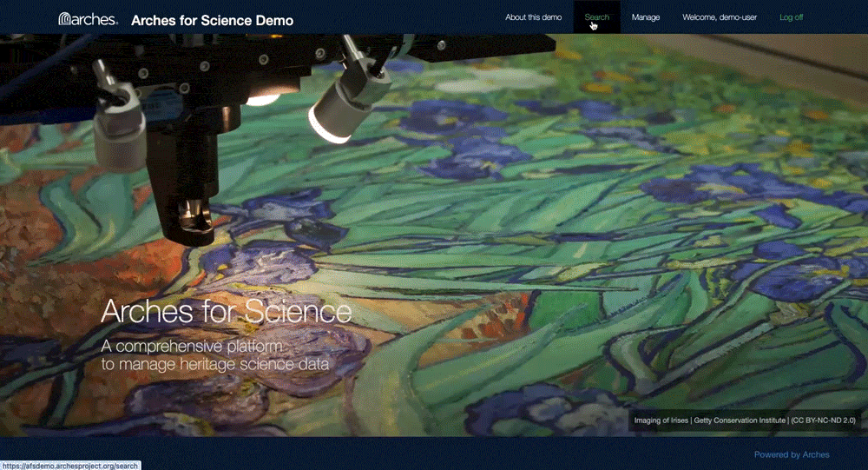Click the Arches for Science hero heading
The width and height of the screenshot is (868, 470).
pyautogui.click(x=227, y=312)
